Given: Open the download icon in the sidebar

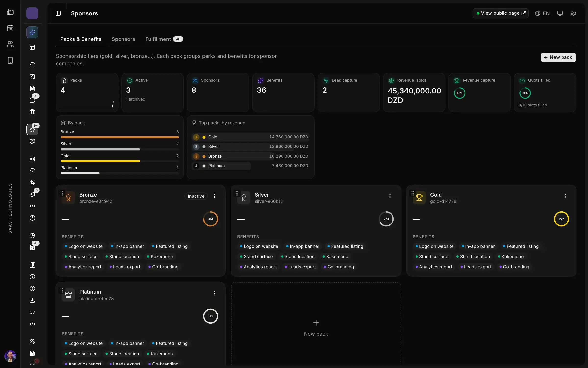Looking at the screenshot, I should point(32,300).
